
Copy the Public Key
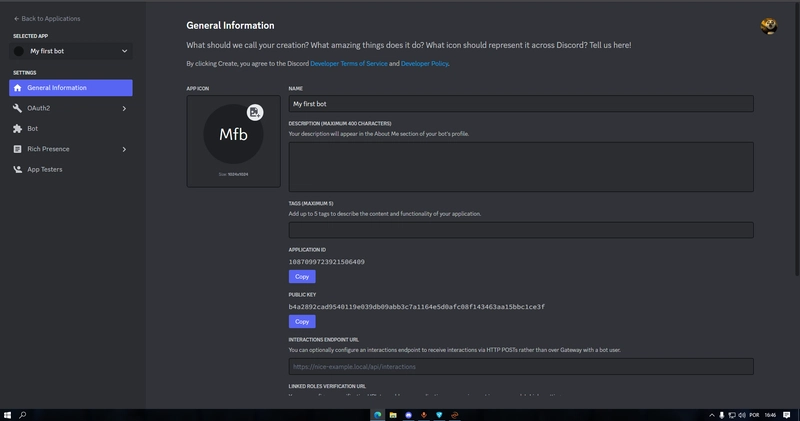coord(302,321)
